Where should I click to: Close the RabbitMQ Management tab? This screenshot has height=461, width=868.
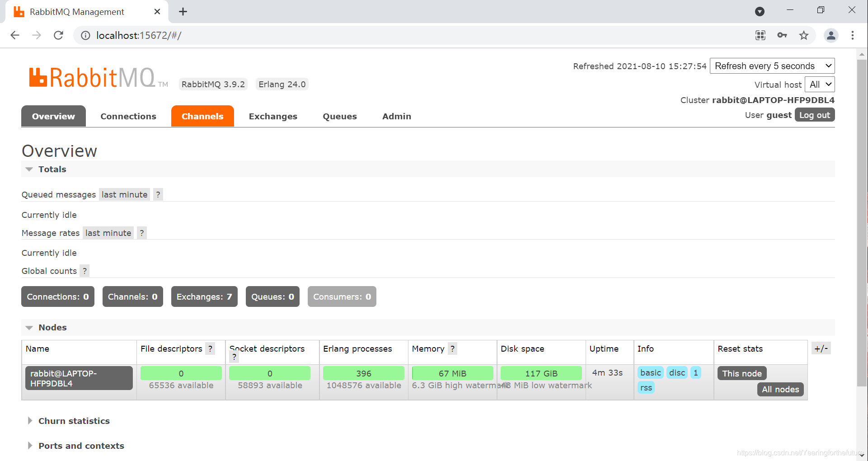point(157,12)
